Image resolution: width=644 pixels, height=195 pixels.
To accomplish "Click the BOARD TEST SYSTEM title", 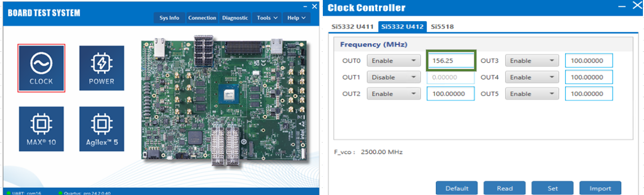I will 44,13.
